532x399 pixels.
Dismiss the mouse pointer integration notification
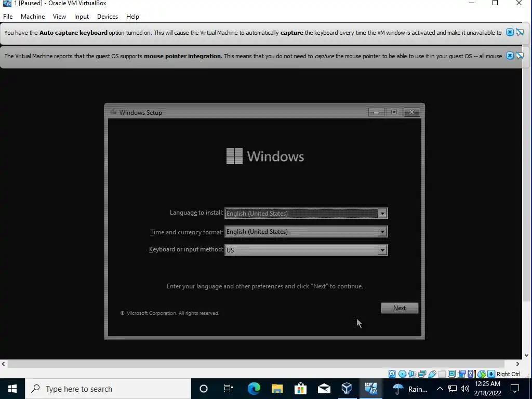[510, 56]
